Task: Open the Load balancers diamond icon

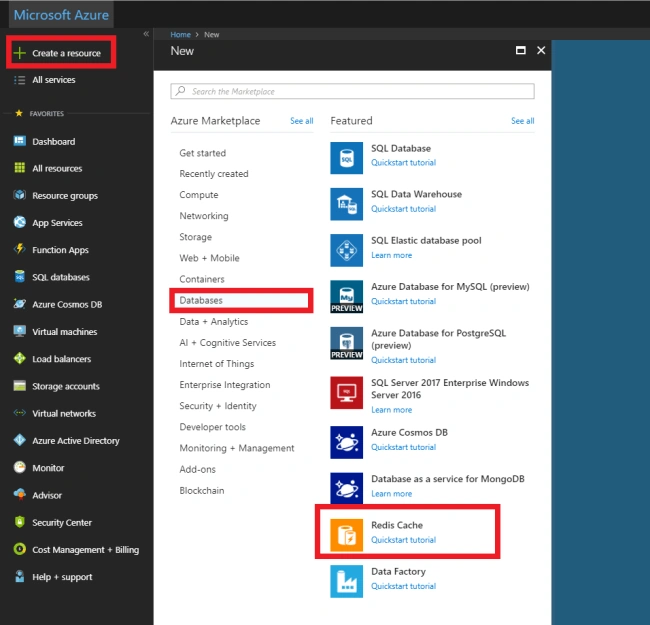Action: [19, 359]
